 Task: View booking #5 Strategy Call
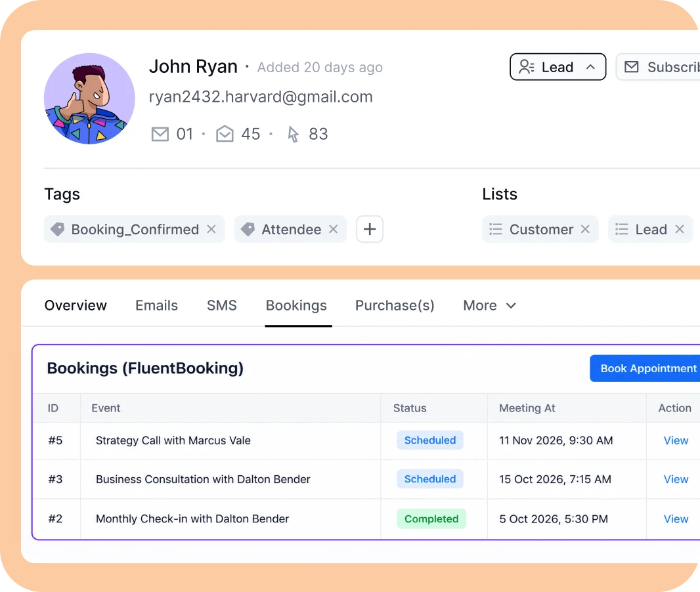coord(676,440)
